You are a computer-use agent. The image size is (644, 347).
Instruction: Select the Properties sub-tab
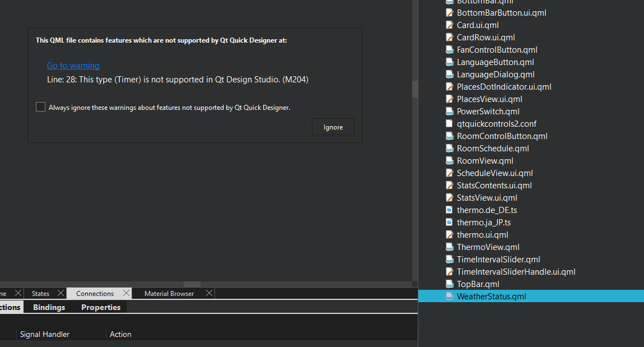101,307
